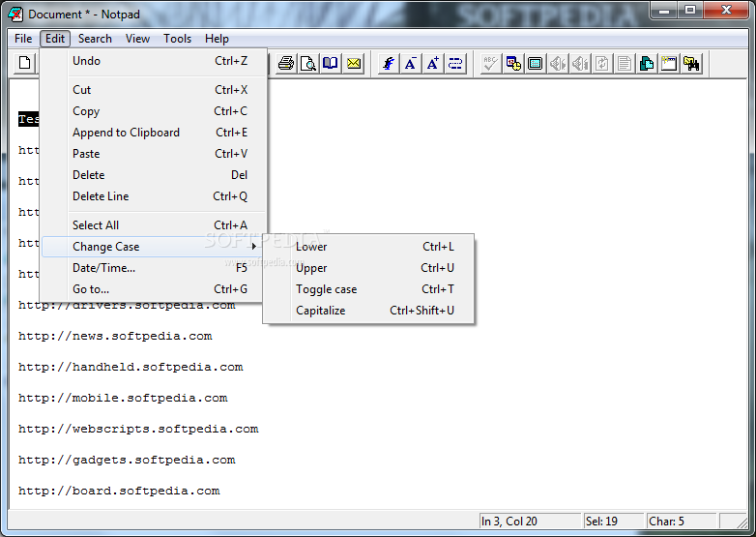Choose Paste from Edit menu
Viewport: 756px width, 537px height.
coord(154,154)
